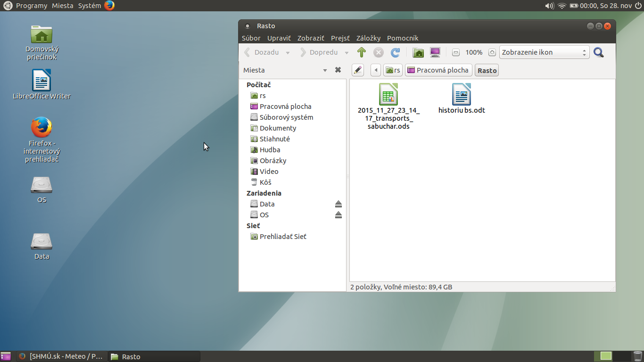
Task: Click the clock showing 00:00, So 28. nov
Action: (606, 6)
